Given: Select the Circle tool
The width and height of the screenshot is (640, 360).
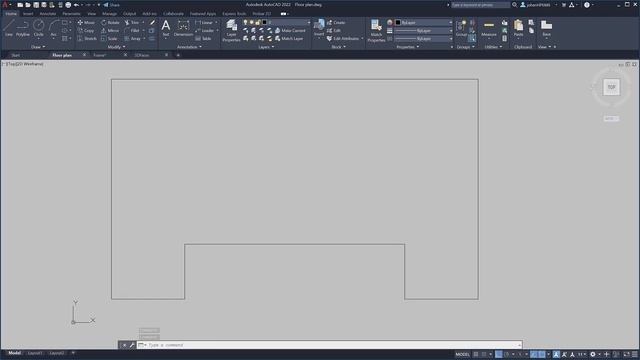Looking at the screenshot, I should pyautogui.click(x=38, y=28).
